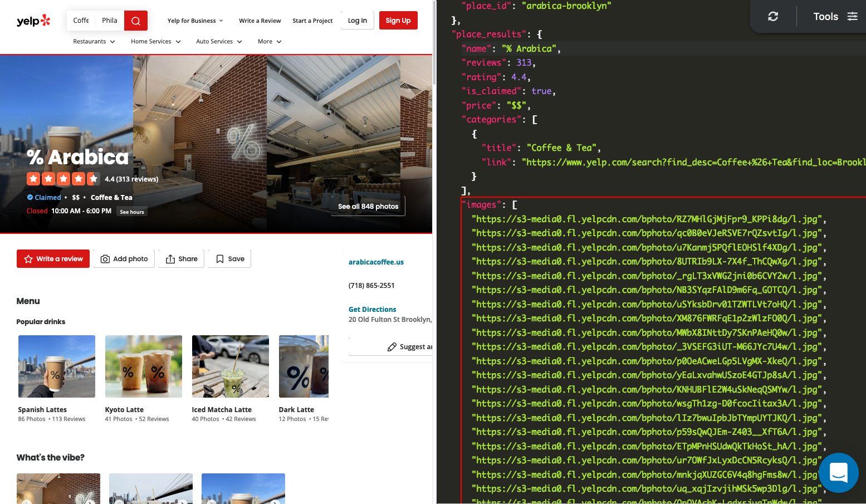Viewport: 866px width, 504px height.
Task: Expand the Home Services menu
Action: 156,41
